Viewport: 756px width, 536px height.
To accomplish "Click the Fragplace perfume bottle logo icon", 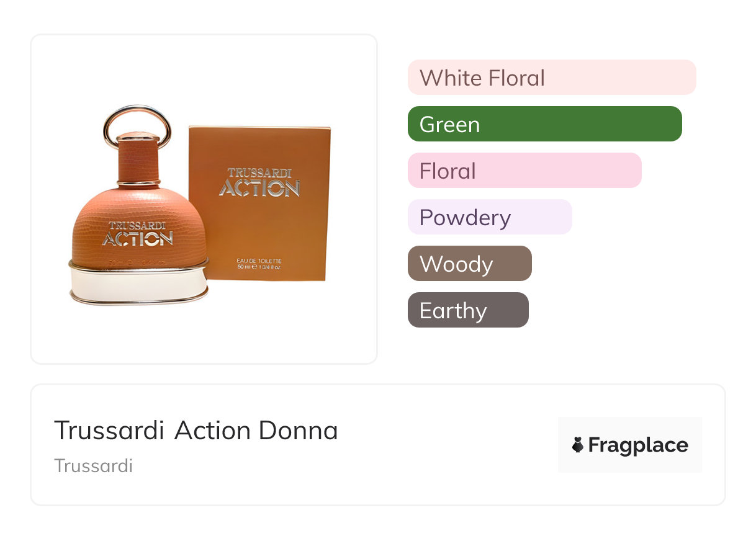I will coord(578,445).
